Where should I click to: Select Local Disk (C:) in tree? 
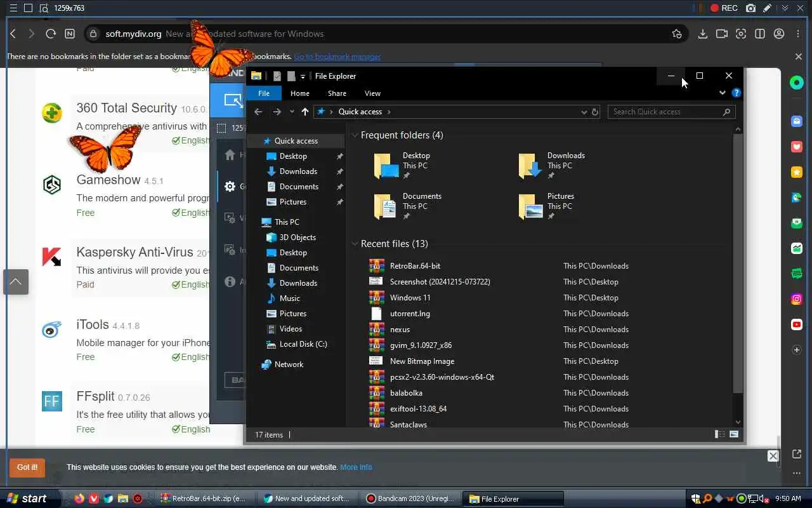pyautogui.click(x=296, y=344)
